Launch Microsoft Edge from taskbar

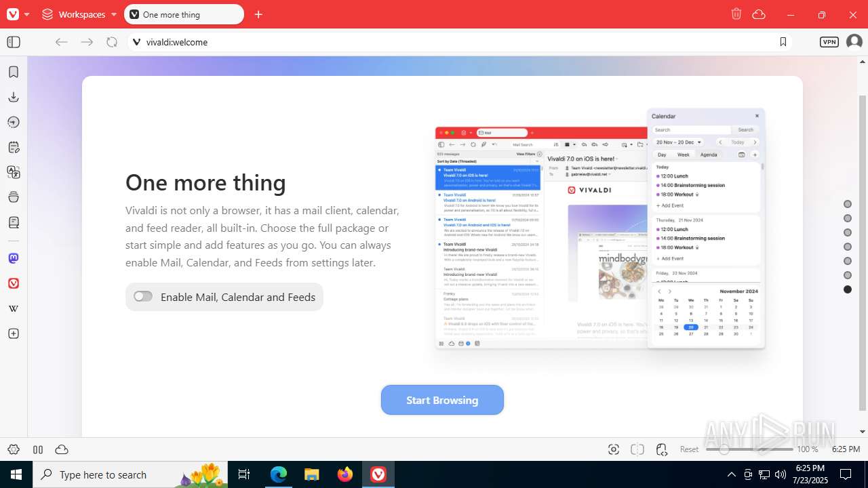click(x=279, y=474)
